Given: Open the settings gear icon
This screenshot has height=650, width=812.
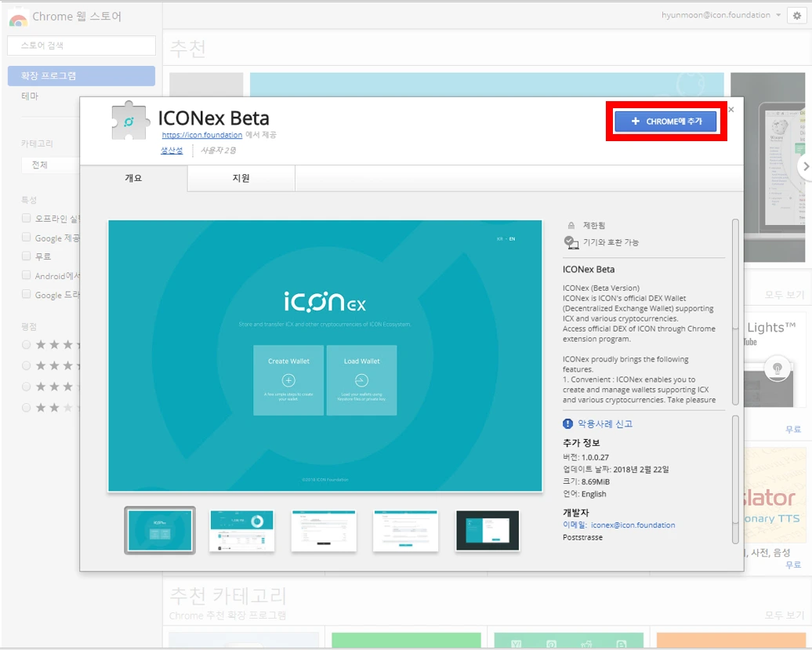Looking at the screenshot, I should (x=797, y=16).
